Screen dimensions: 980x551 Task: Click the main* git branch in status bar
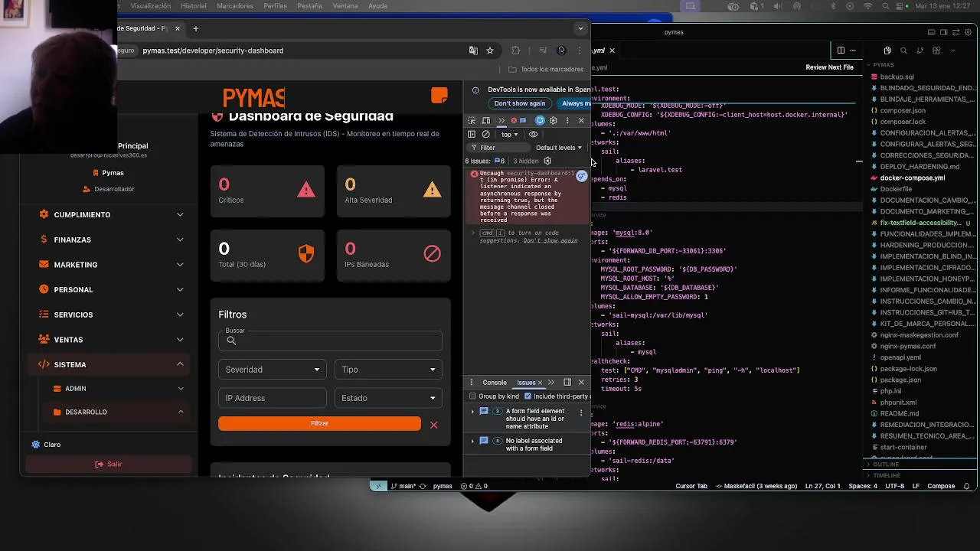[403, 486]
